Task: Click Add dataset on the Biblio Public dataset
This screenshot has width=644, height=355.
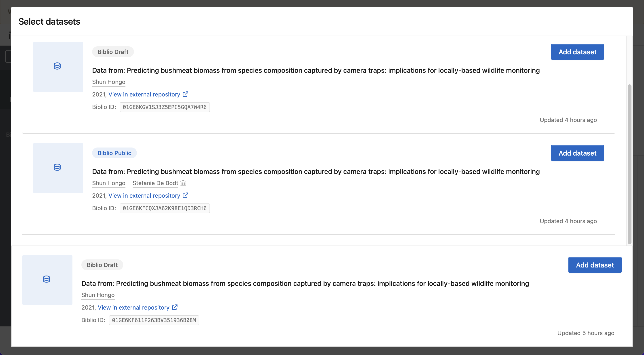Action: pyautogui.click(x=577, y=153)
